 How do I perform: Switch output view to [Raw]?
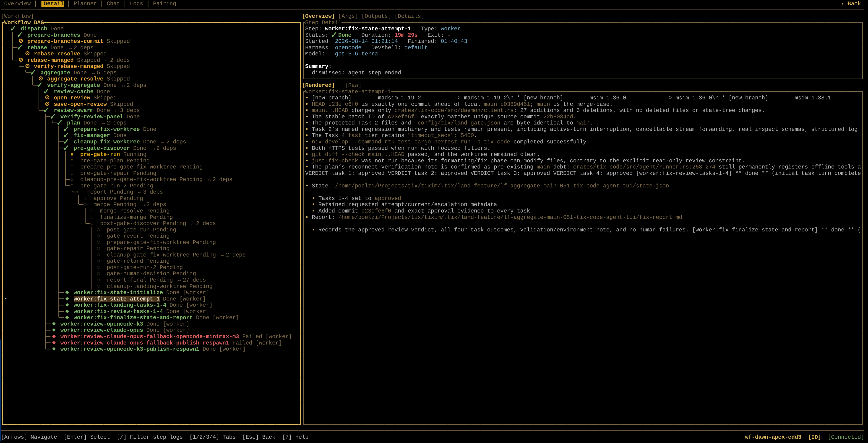353,85
